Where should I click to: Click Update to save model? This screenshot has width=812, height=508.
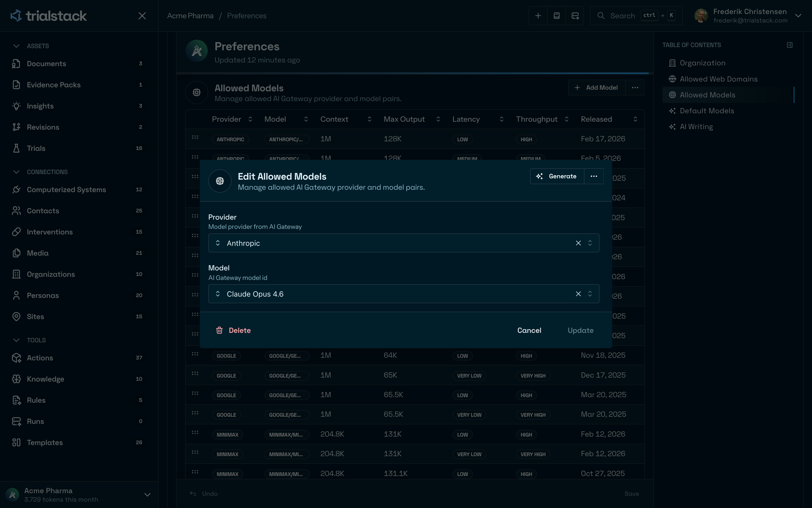pyautogui.click(x=580, y=331)
